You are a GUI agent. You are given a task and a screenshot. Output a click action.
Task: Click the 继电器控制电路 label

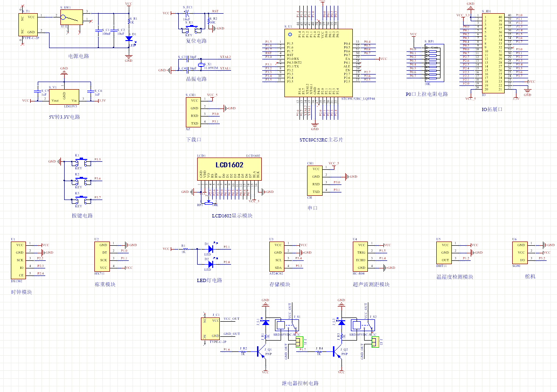300,383
